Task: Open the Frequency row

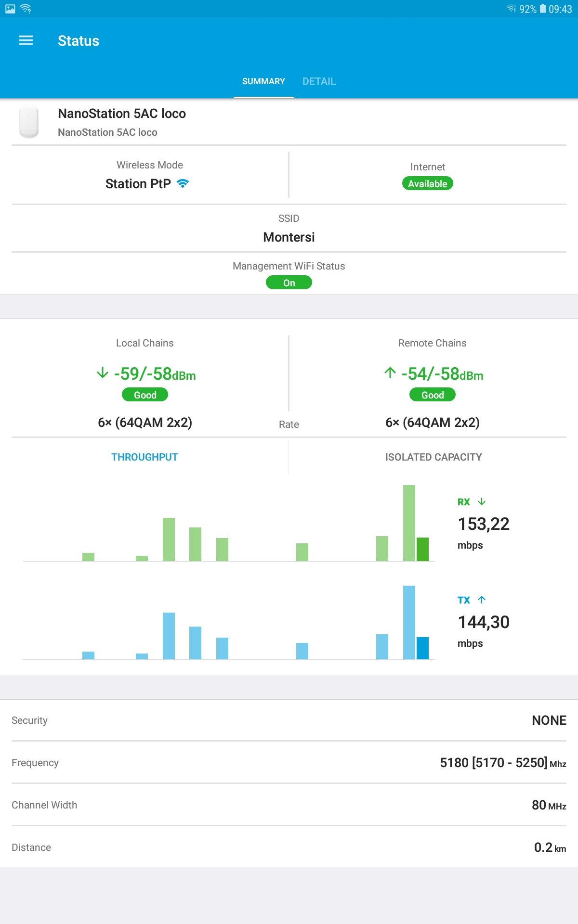Action: 289,763
